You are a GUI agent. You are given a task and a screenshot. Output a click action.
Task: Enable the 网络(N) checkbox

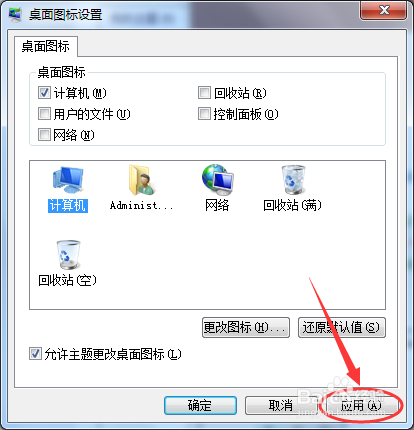pyautogui.click(x=44, y=135)
